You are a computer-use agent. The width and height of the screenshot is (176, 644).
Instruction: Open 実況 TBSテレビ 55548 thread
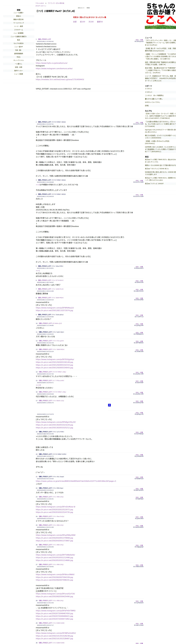157,169
